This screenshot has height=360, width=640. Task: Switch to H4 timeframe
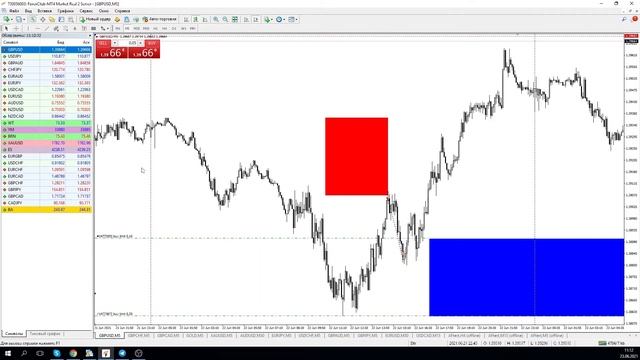[164, 29]
